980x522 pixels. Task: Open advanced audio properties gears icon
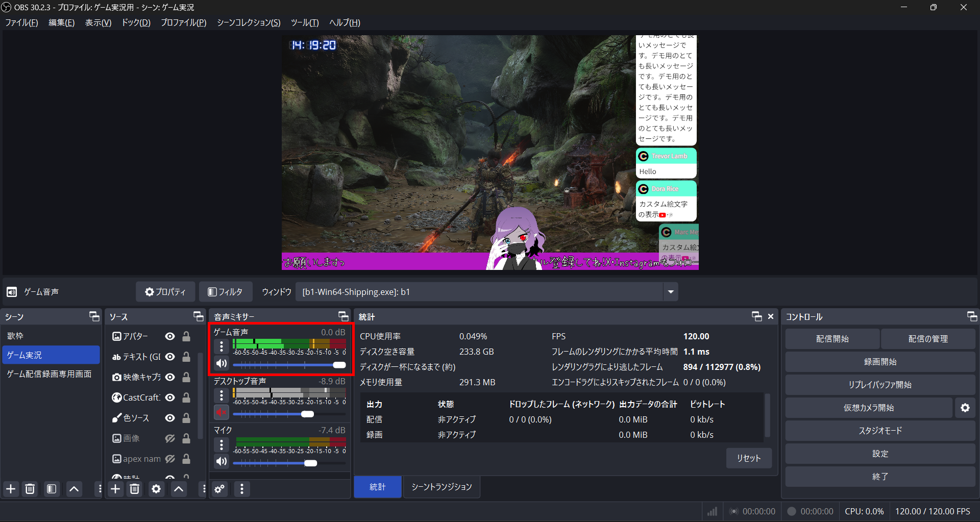[x=219, y=489]
